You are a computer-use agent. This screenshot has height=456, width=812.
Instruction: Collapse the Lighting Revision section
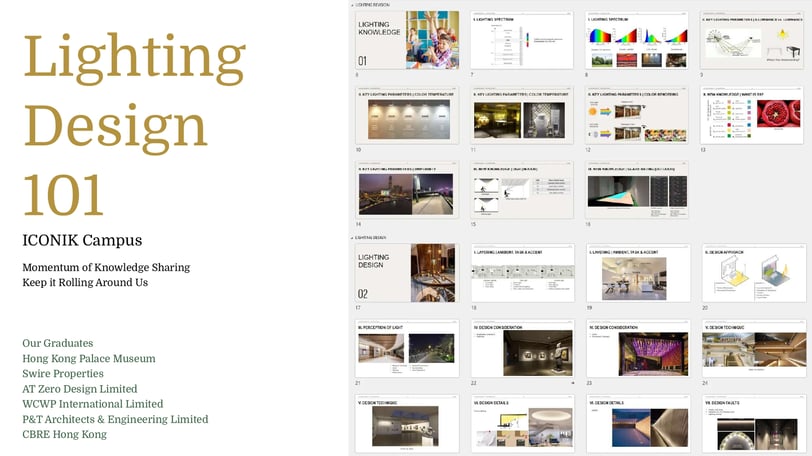353,5
